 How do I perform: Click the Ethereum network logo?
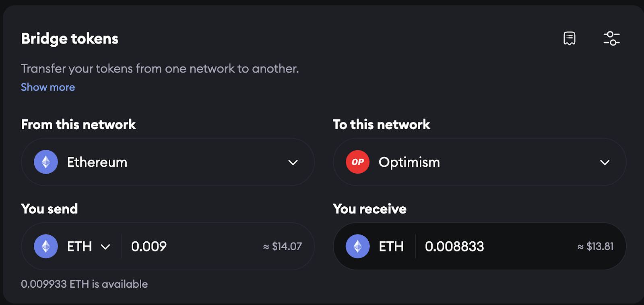46,162
